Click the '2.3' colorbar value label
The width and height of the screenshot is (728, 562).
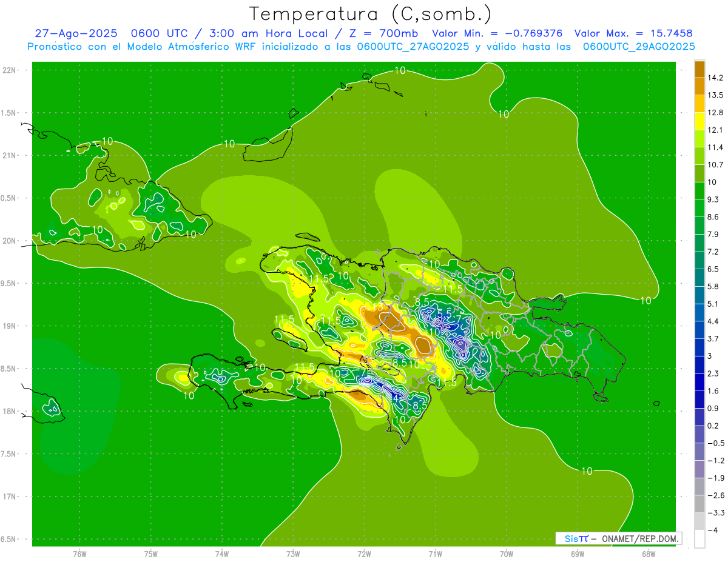(x=713, y=373)
